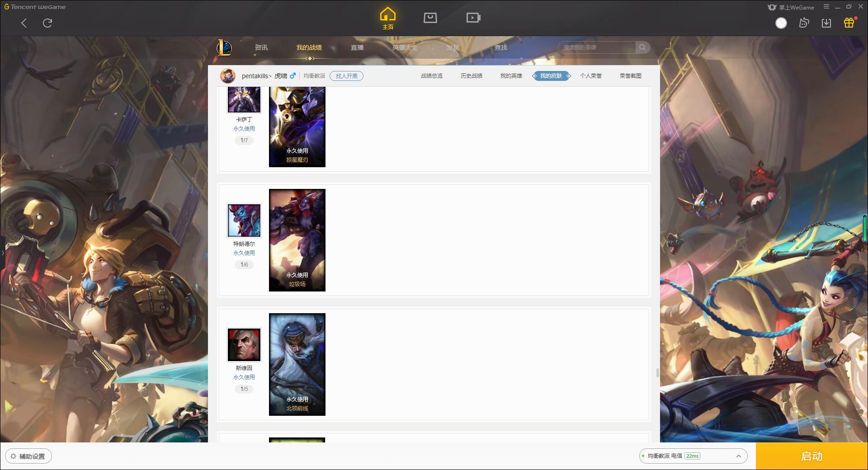Click the 特朗德尔 champion name
Viewport: 868px width, 470px height.
point(244,244)
